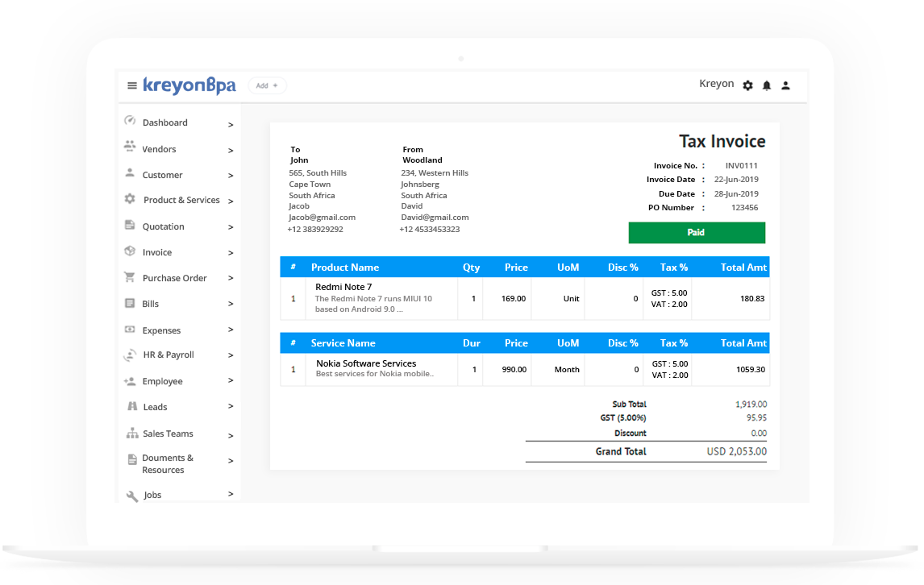Click the green Paid status button

pos(697,233)
